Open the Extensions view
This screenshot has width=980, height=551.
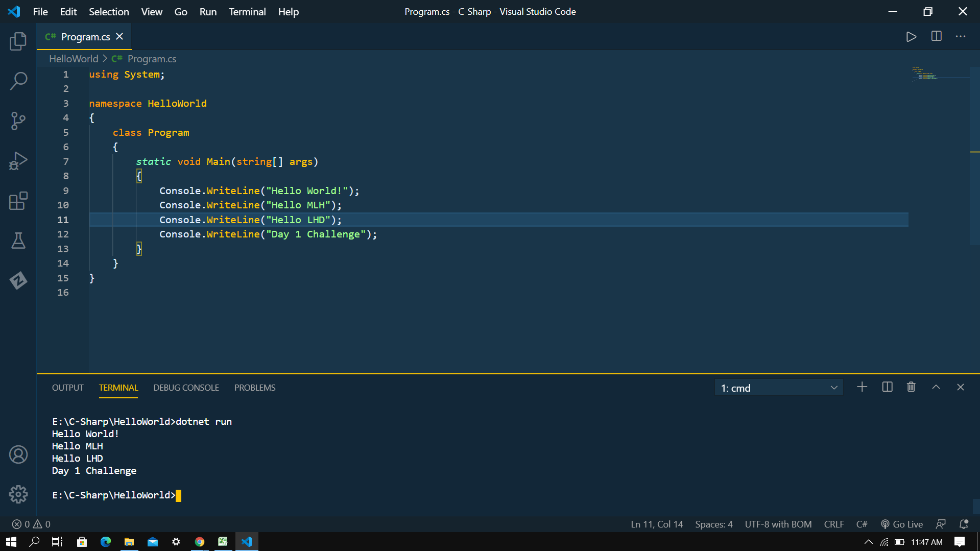pyautogui.click(x=18, y=201)
